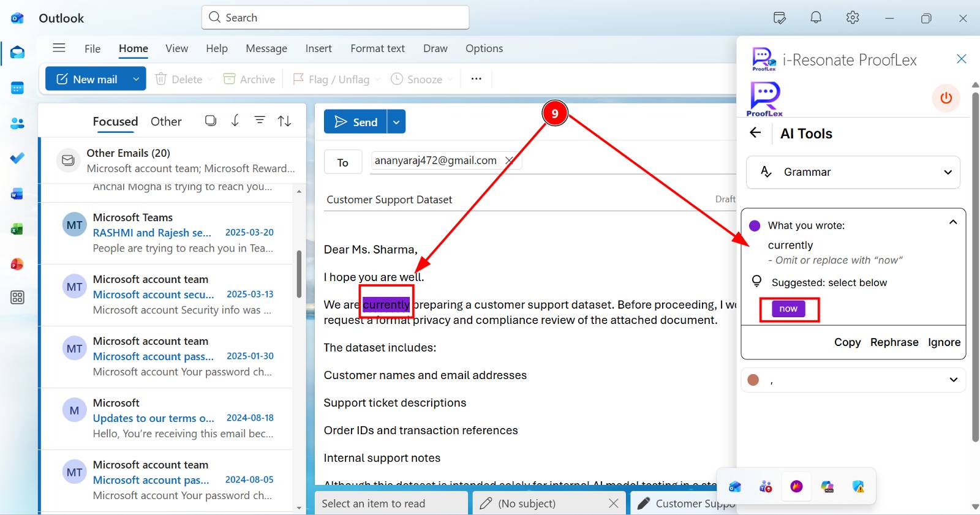
Task: Apply the suggested 'now' replacement
Action: pyautogui.click(x=788, y=309)
